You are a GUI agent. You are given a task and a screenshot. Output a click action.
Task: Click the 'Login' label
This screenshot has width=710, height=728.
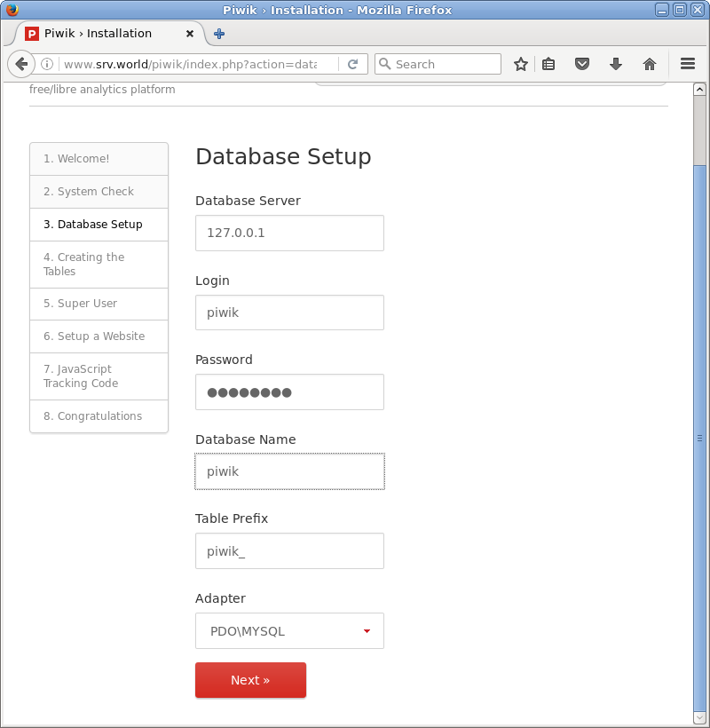tap(212, 281)
